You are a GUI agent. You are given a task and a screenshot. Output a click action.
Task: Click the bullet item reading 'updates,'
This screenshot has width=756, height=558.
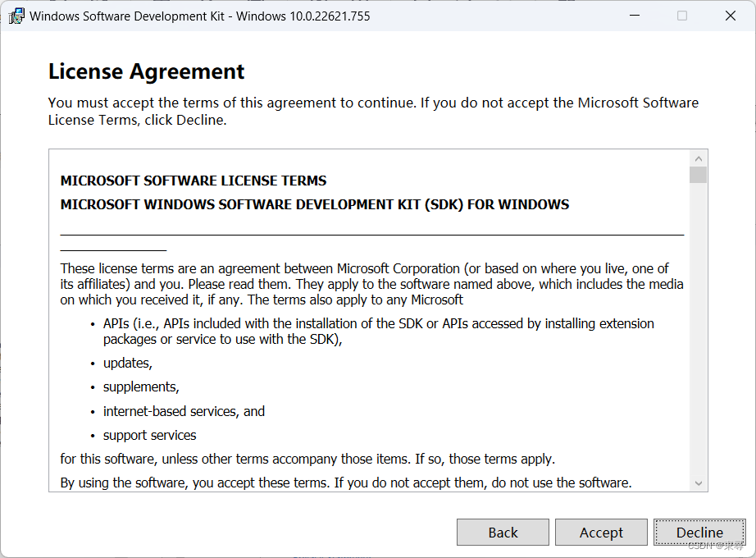[127, 363]
